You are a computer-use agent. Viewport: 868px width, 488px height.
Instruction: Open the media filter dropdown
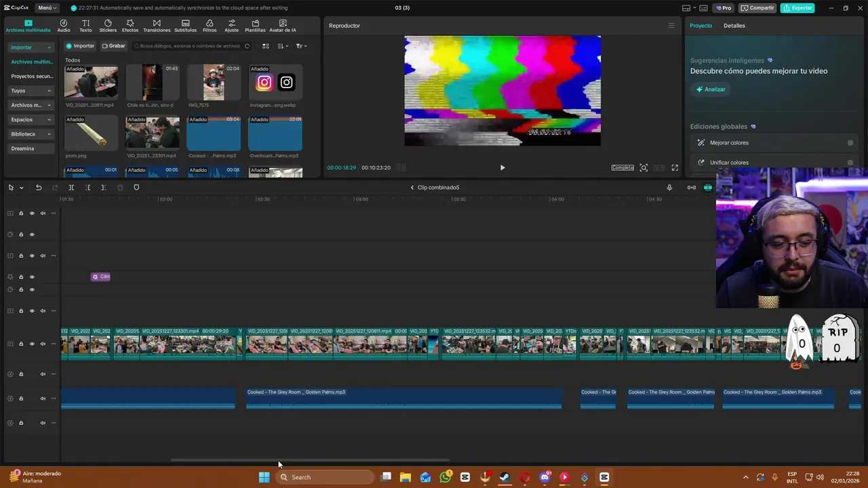point(301,46)
